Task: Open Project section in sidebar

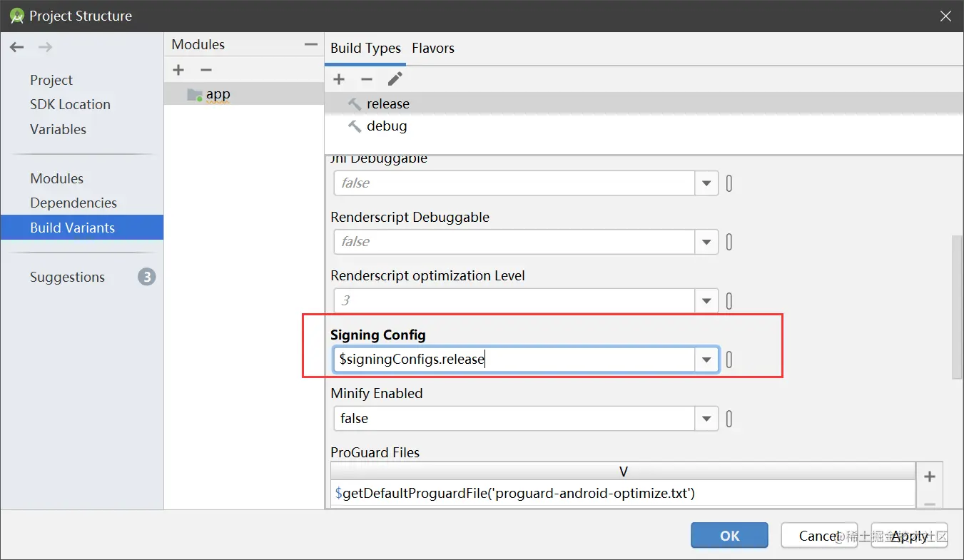Action: tap(51, 80)
